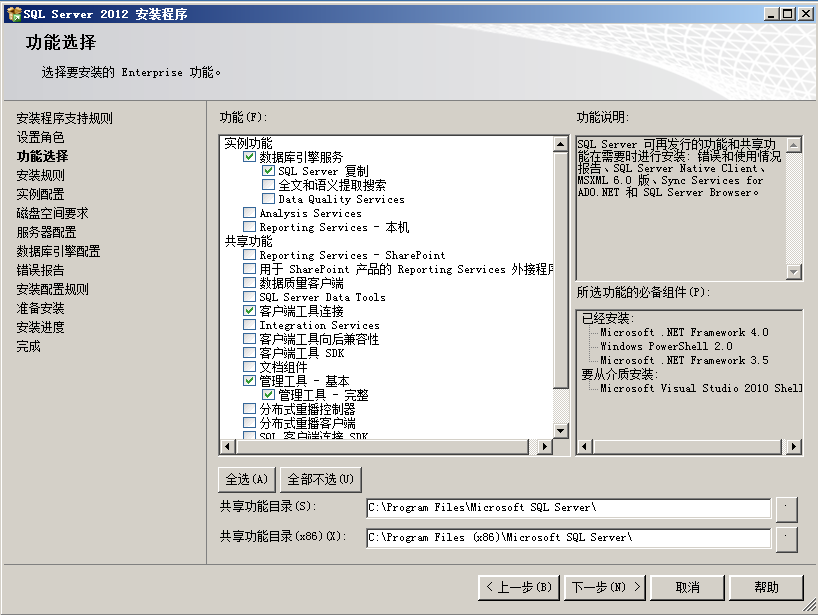Select Microsoft .NET Framework 3.5 entry
This screenshot has width=818, height=615.
[684, 360]
